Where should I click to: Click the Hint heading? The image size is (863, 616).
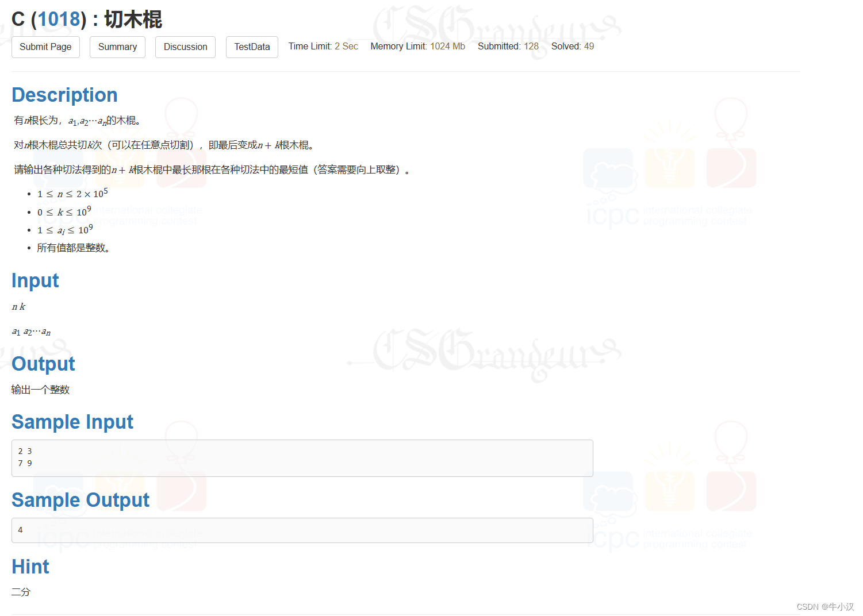click(30, 567)
